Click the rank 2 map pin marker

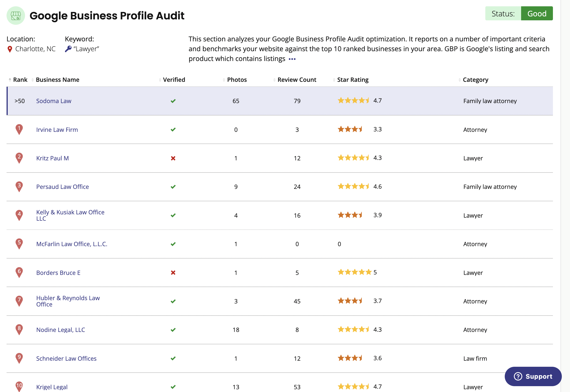click(x=19, y=158)
